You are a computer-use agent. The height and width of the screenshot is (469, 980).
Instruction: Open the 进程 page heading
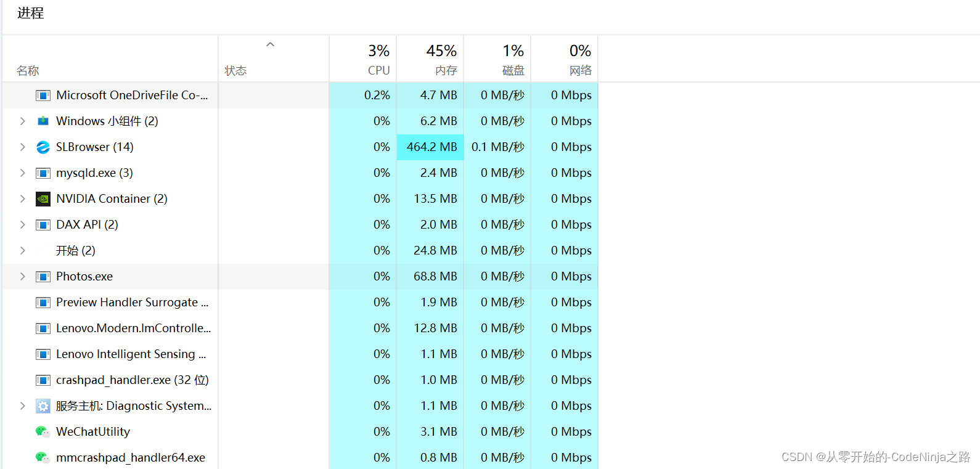[31, 13]
